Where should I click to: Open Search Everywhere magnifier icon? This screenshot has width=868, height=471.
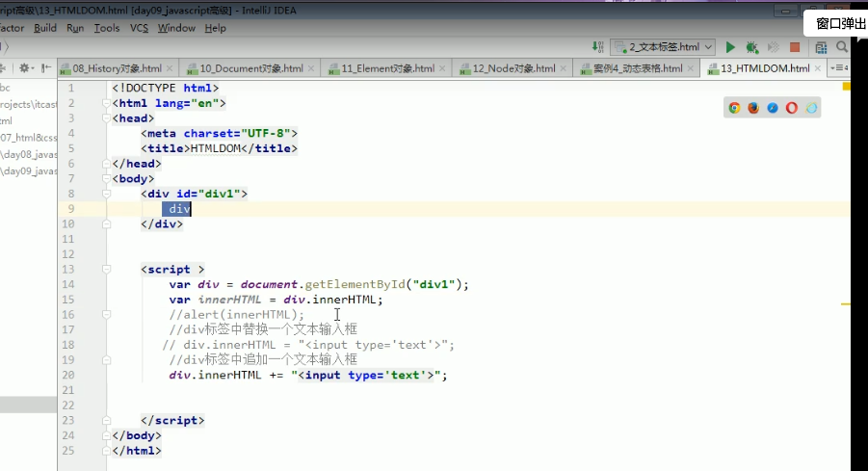click(842, 47)
